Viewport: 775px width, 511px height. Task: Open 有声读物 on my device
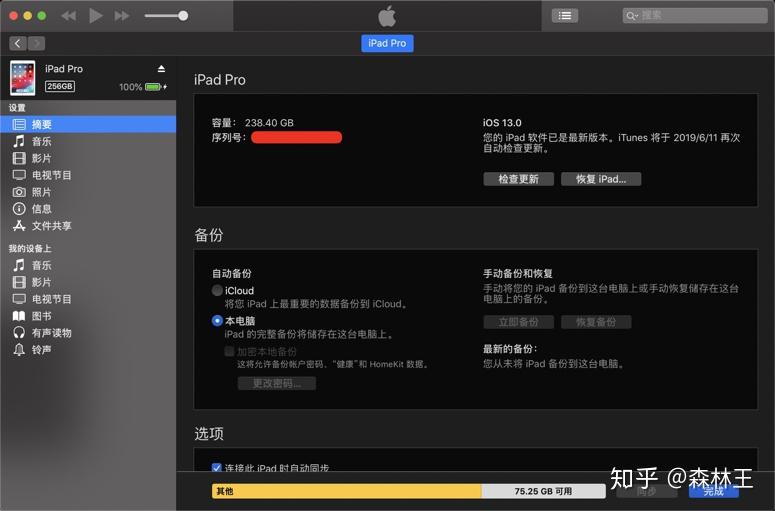click(88, 333)
